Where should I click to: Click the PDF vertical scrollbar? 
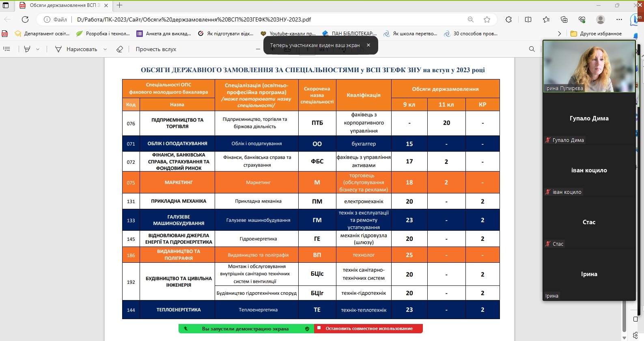click(x=624, y=316)
